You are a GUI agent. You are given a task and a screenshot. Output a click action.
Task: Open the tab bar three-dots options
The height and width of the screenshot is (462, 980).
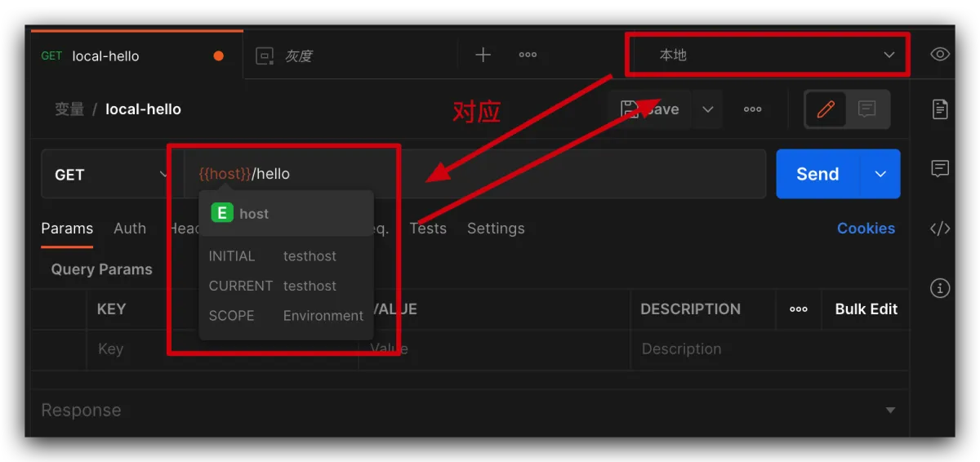click(x=528, y=55)
